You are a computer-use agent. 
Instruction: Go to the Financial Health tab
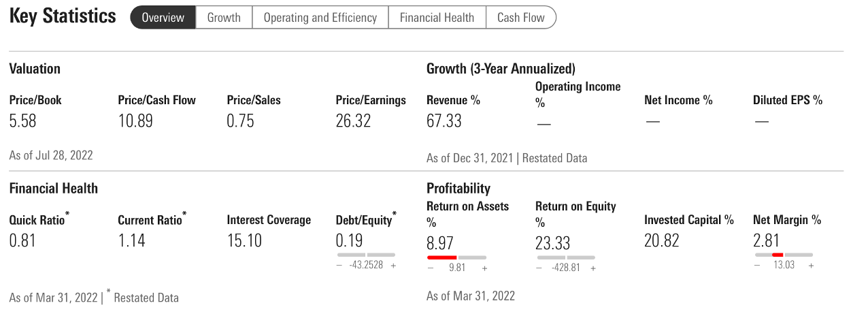pyautogui.click(x=437, y=18)
